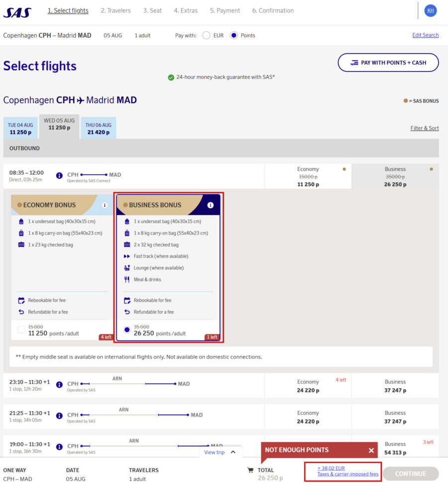Open info icon for 08:35 – 12:00 flight
Image resolution: width=448 pixels, height=490 pixels.
[59, 176]
